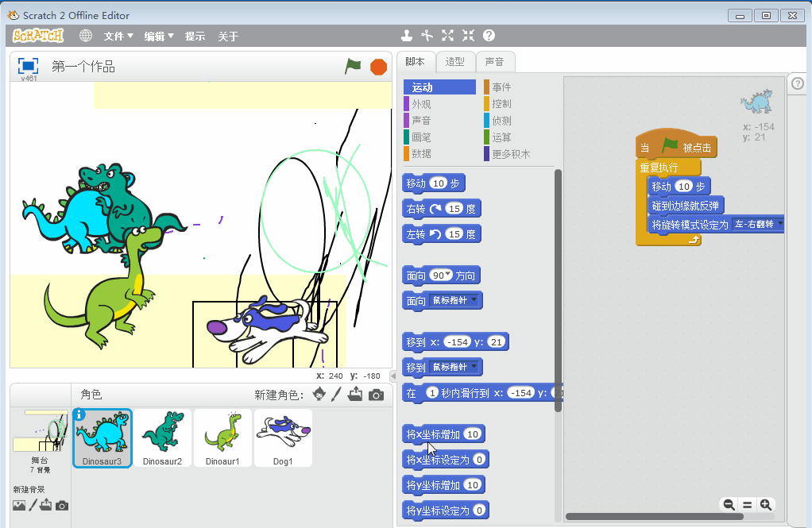812x528 pixels.
Task: Select the 画笔 block category
Action: (x=439, y=137)
